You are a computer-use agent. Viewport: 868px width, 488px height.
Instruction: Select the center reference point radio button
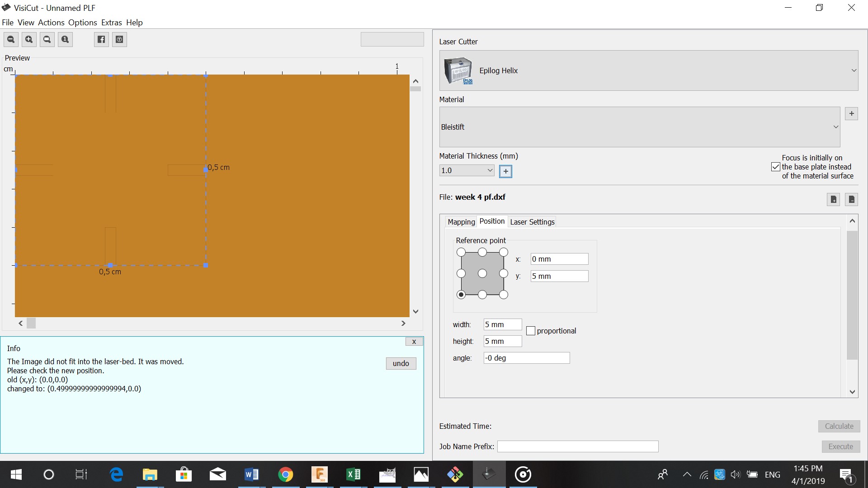click(x=482, y=273)
